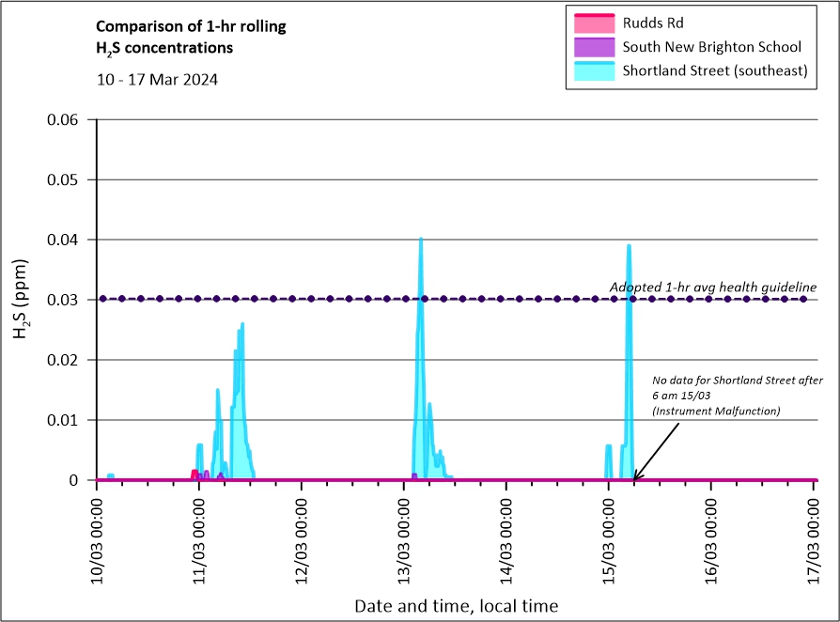
Task: Click the small pink Rudds Rd peak near 11/03
Action: click(194, 473)
